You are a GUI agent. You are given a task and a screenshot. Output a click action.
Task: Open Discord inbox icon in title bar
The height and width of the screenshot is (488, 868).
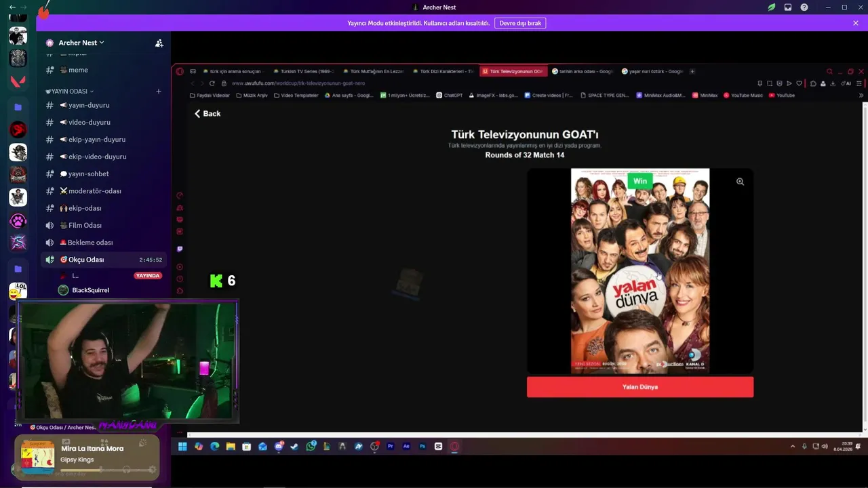pos(788,7)
